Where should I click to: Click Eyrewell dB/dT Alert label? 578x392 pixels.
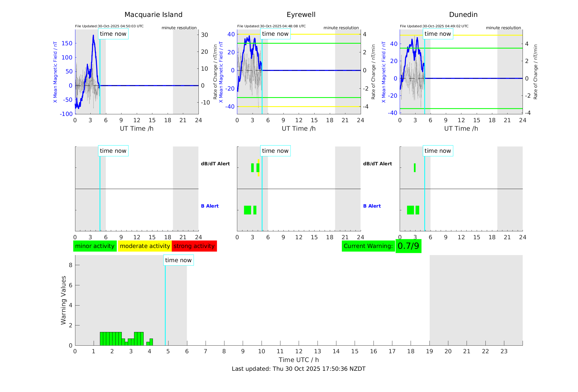click(215, 164)
